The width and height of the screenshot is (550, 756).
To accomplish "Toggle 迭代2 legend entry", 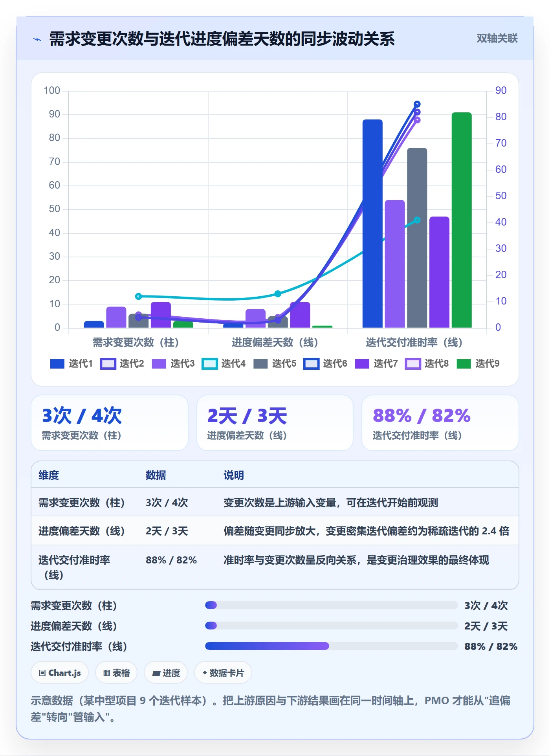I will click(122, 364).
